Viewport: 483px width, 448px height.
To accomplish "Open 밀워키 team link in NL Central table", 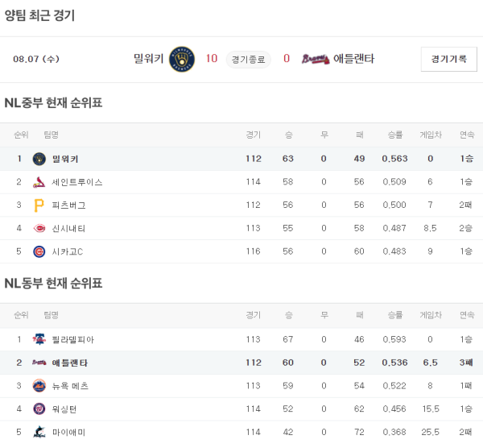I will coord(65,159).
